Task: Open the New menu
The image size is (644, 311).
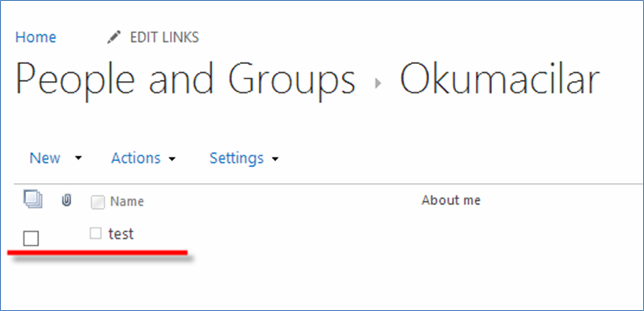Action: coord(45,158)
